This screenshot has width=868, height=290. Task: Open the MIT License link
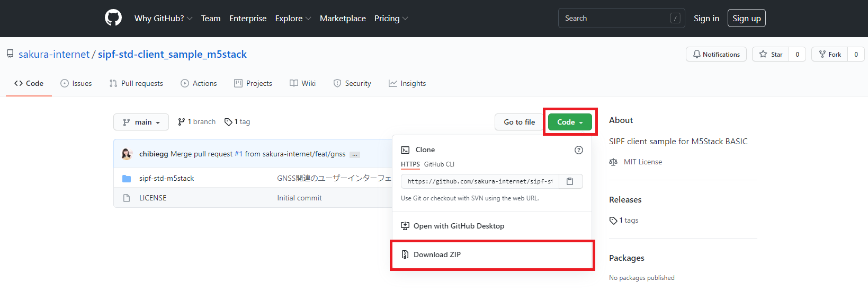click(x=642, y=162)
